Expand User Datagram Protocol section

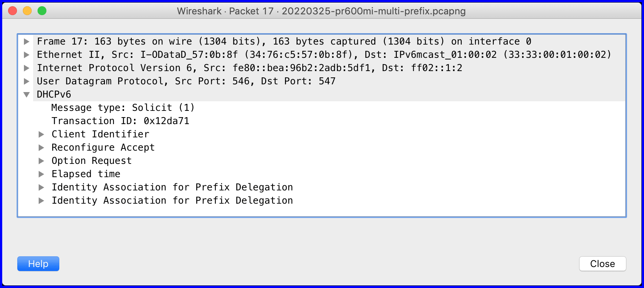tap(27, 81)
